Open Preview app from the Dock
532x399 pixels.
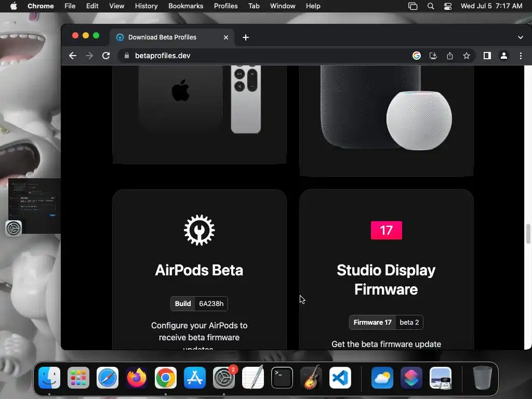tap(441, 378)
